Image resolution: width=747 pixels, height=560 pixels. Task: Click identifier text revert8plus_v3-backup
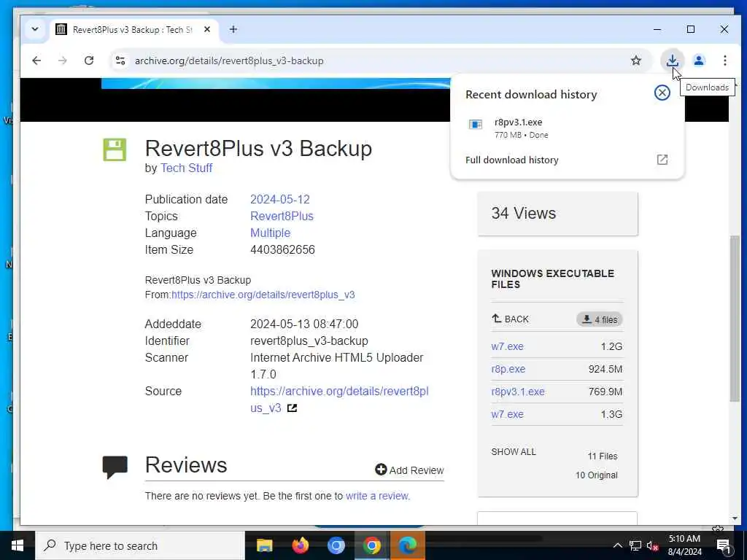pos(309,341)
